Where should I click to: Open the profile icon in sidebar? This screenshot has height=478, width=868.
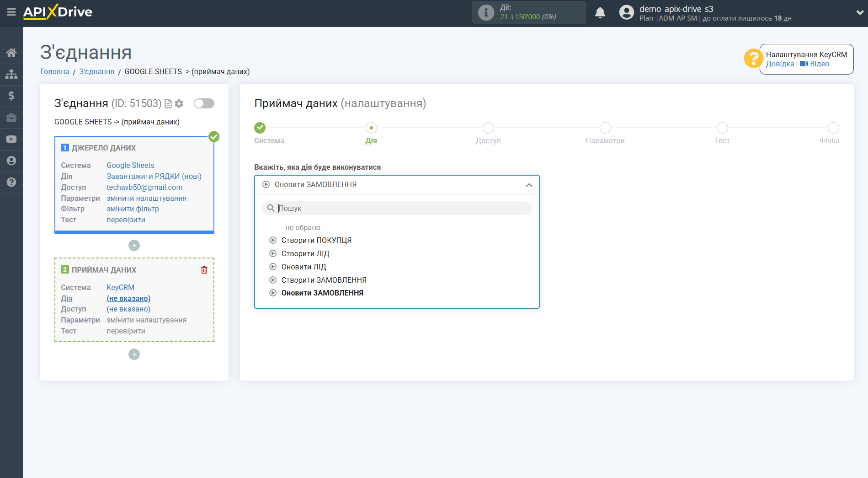[x=11, y=161]
